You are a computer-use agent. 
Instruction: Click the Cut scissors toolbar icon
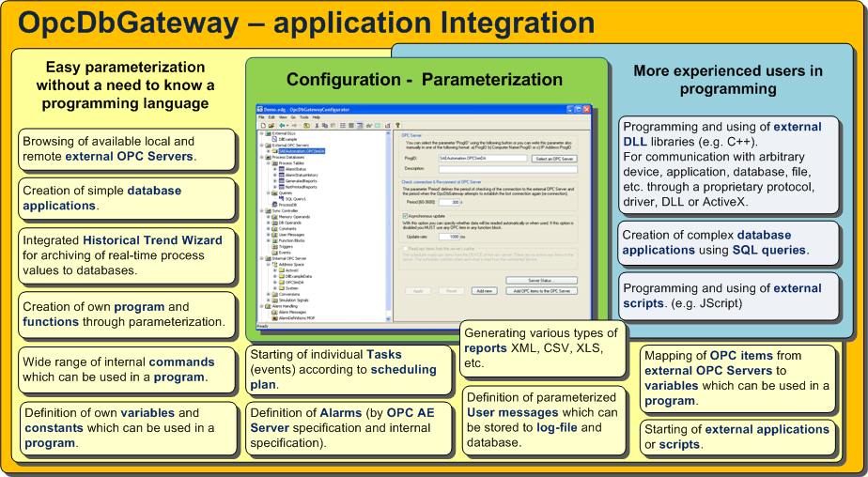pos(318,126)
